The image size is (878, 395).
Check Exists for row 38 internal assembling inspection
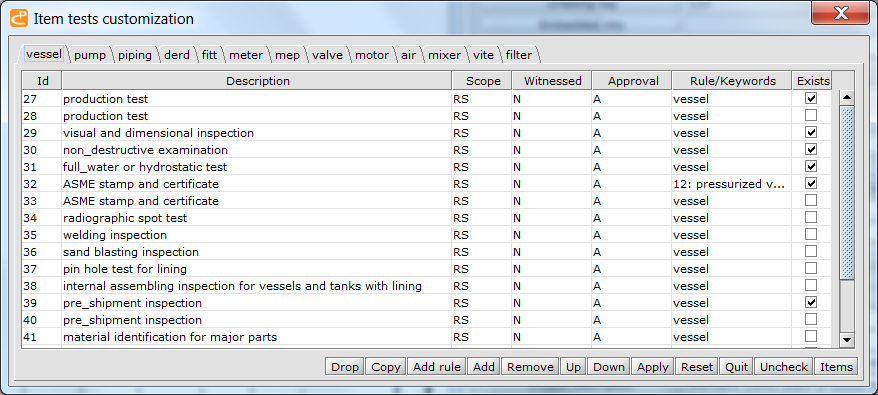pos(810,285)
